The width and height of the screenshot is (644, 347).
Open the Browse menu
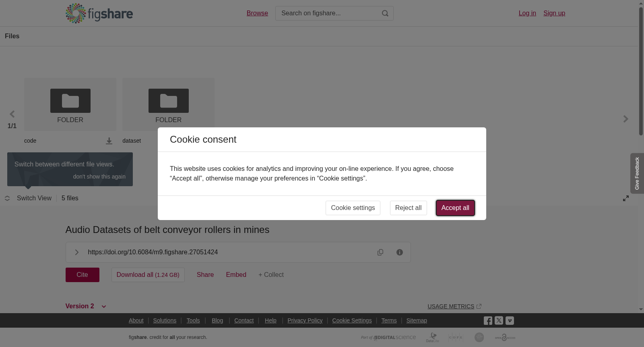257,13
